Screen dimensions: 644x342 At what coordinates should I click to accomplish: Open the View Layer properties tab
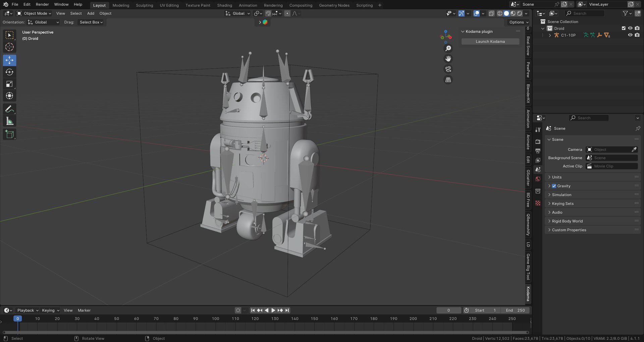pyautogui.click(x=538, y=160)
